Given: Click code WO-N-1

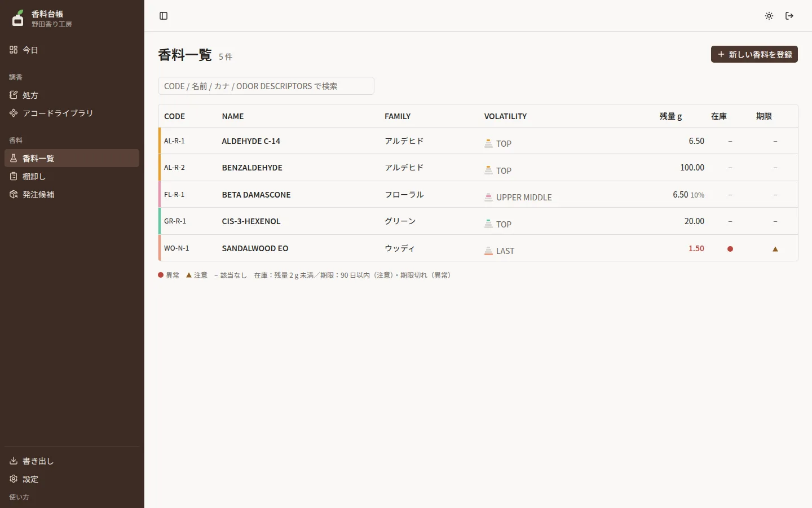Looking at the screenshot, I should click(x=176, y=248).
